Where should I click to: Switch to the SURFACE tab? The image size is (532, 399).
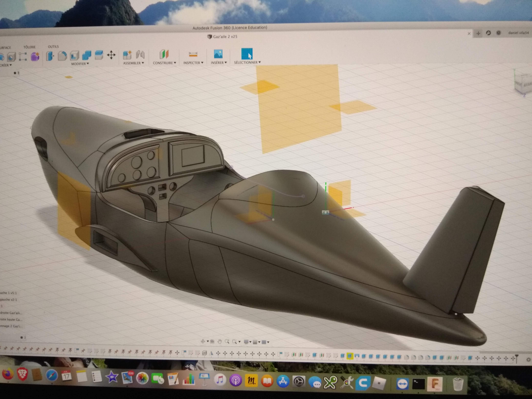point(5,48)
